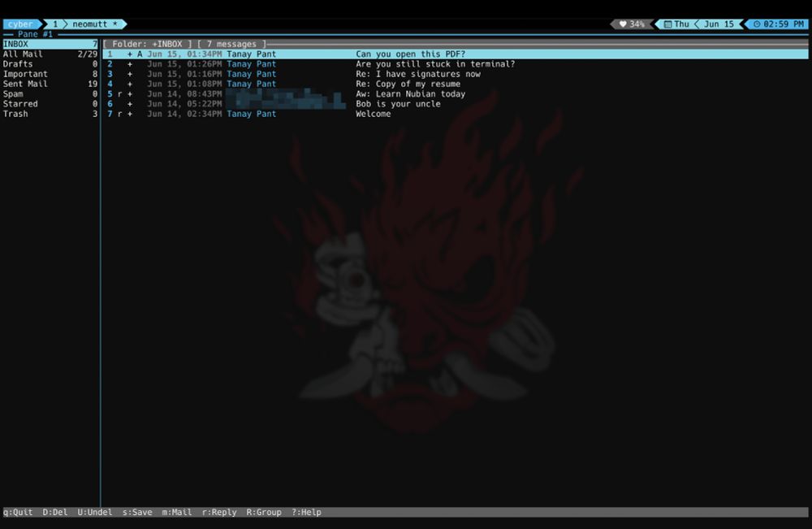The width and height of the screenshot is (812, 529).
Task: Click the date Jun 15, 01:08PM
Action: [184, 84]
